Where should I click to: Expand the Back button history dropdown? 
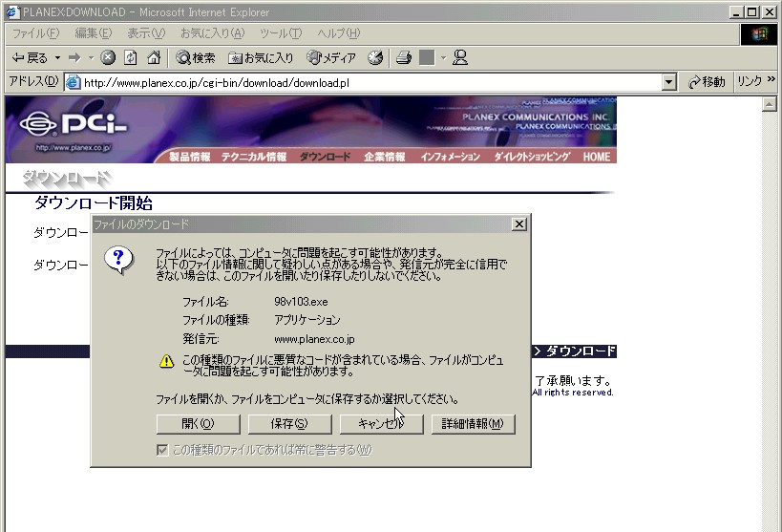click(x=58, y=58)
